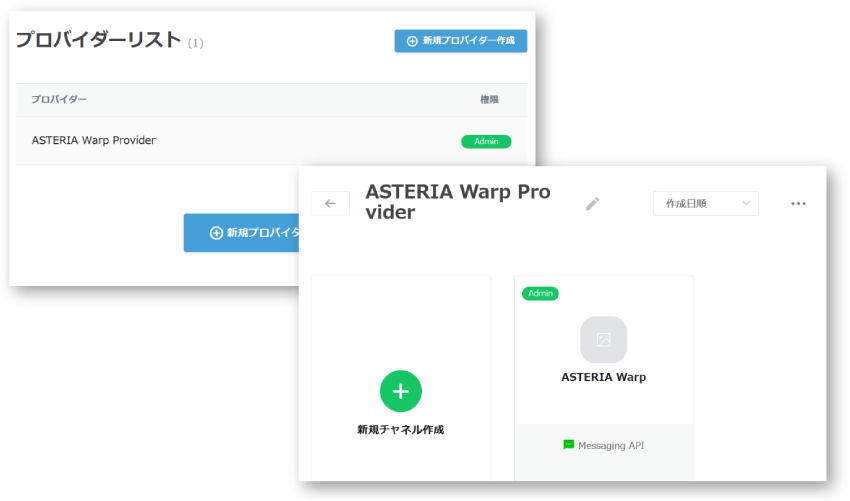850x501 pixels.
Task: Click the プロバイダーリスト heading
Action: (99, 40)
